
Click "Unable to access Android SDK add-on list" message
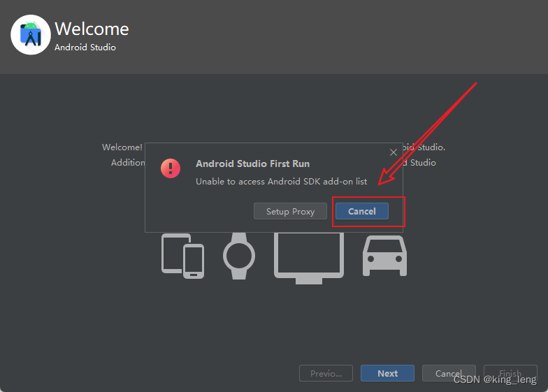(x=281, y=182)
